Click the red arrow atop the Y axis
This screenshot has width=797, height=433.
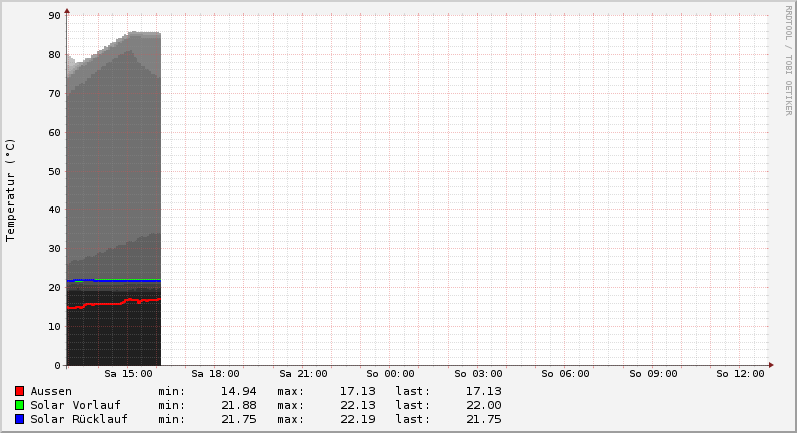pyautogui.click(x=67, y=11)
